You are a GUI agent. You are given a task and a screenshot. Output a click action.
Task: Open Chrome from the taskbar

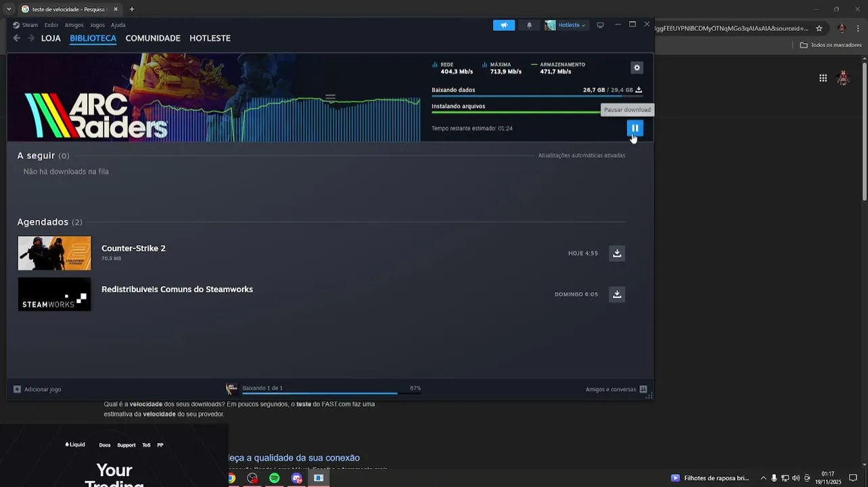tap(231, 478)
